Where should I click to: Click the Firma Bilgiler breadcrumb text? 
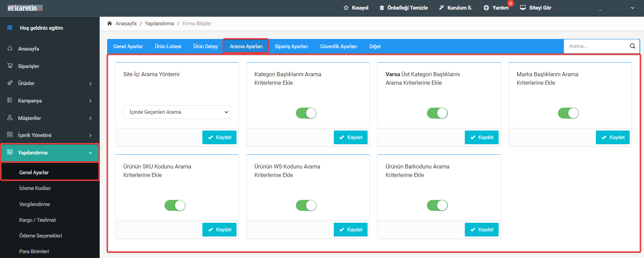197,23
